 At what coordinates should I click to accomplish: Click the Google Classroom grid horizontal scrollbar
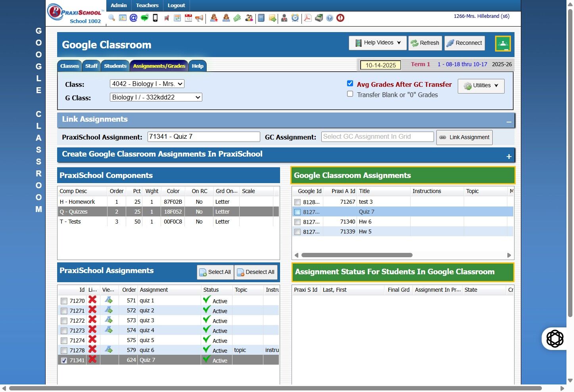coord(357,255)
